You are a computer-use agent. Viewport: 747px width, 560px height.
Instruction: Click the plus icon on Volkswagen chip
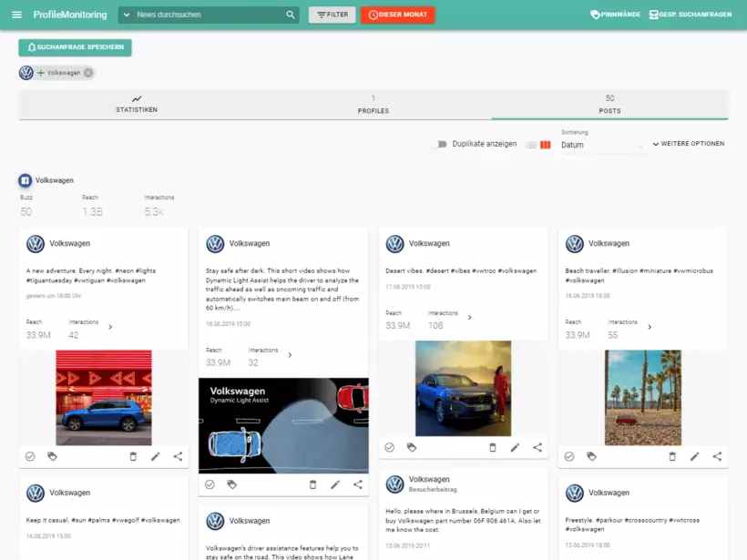click(x=40, y=73)
